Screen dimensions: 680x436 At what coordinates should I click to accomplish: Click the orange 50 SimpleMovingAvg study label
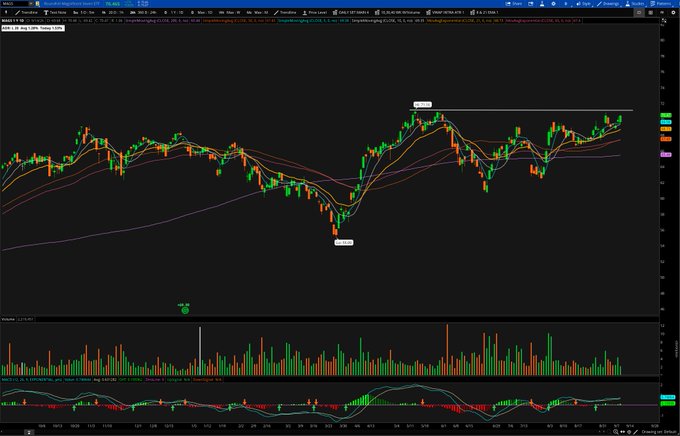point(240,20)
